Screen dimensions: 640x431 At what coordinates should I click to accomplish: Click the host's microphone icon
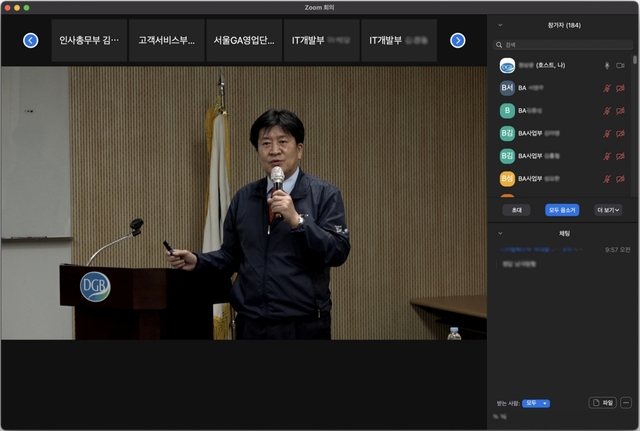tap(606, 65)
